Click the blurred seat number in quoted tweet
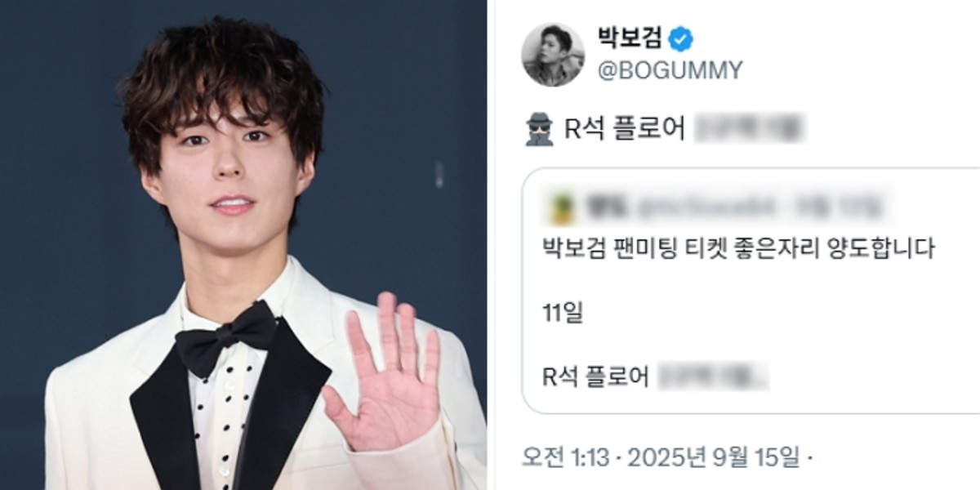980x490 pixels. tap(712, 376)
